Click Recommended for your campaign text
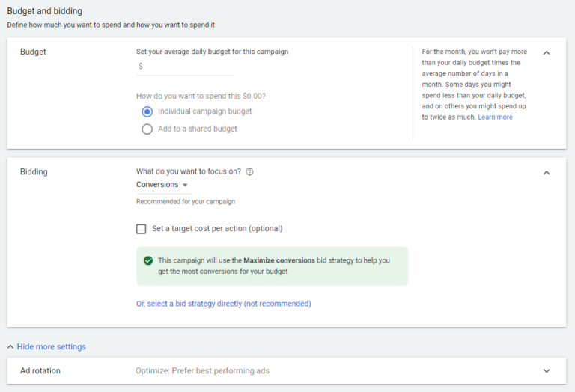 (x=186, y=201)
